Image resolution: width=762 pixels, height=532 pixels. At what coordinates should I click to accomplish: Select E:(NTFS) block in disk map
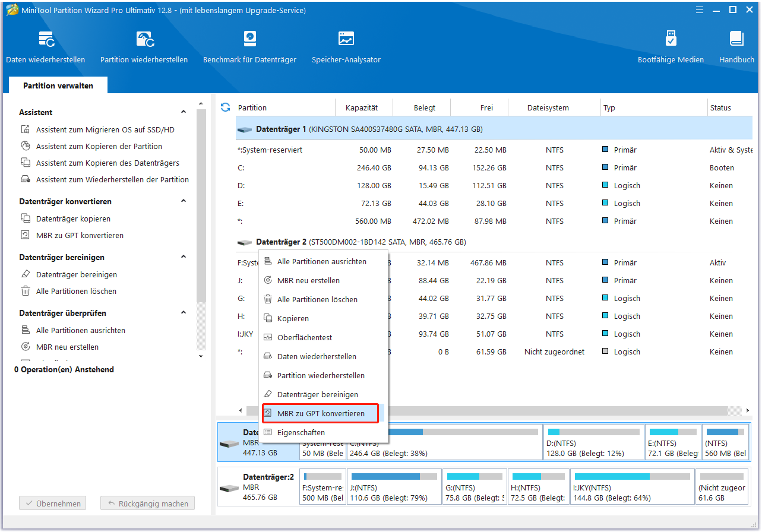(x=673, y=442)
